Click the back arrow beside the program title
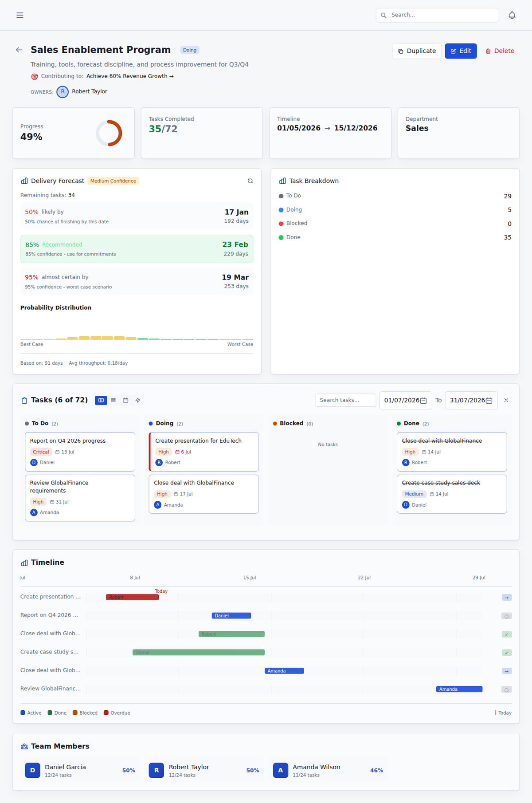The image size is (532, 803). point(19,50)
